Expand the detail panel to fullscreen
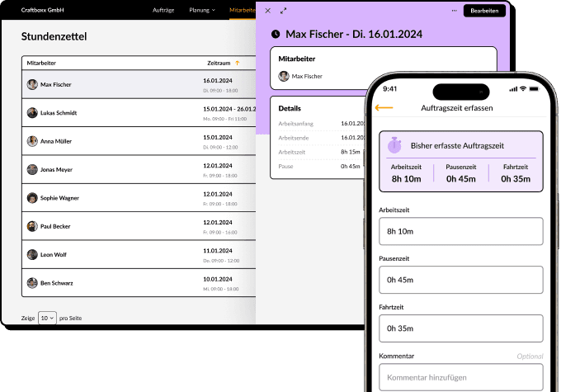 283,11
